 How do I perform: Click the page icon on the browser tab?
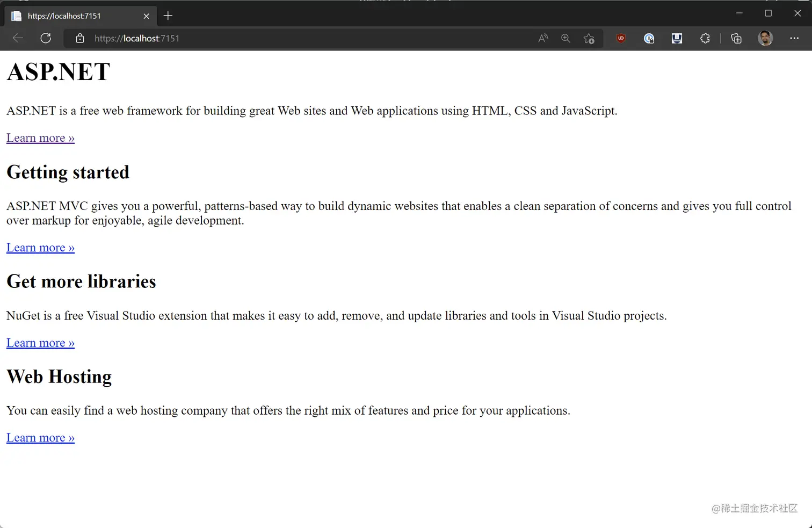pos(17,16)
